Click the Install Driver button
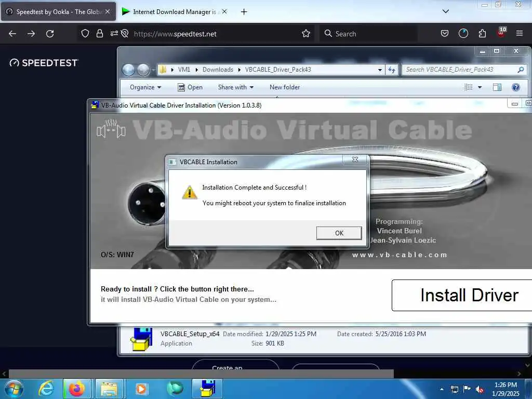532x399 pixels. click(462, 295)
